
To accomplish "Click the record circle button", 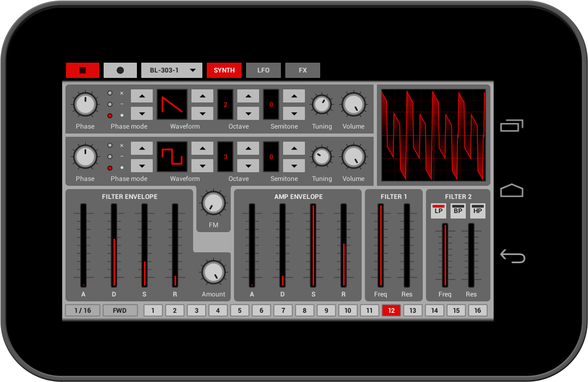I will pyautogui.click(x=120, y=70).
